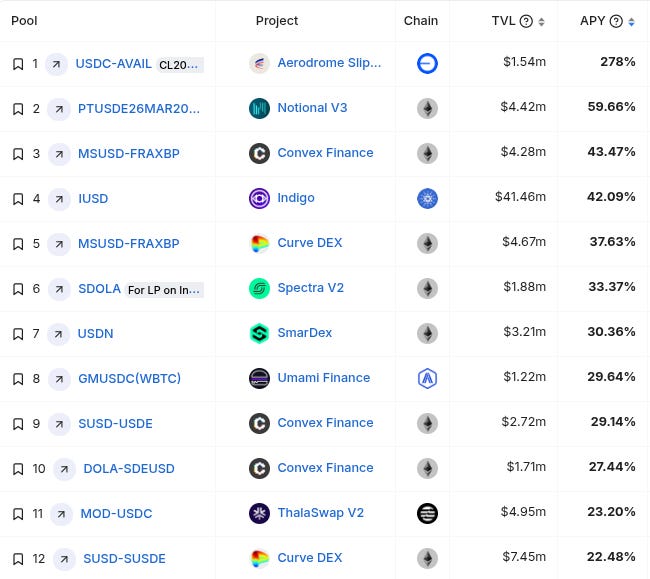650x579 pixels.
Task: Open external link arrow for DOLA-SDEUSD
Action: tap(64, 469)
